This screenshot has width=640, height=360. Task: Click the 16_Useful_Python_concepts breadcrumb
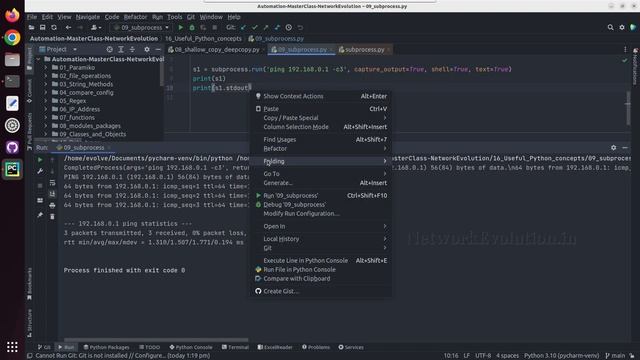[203, 38]
